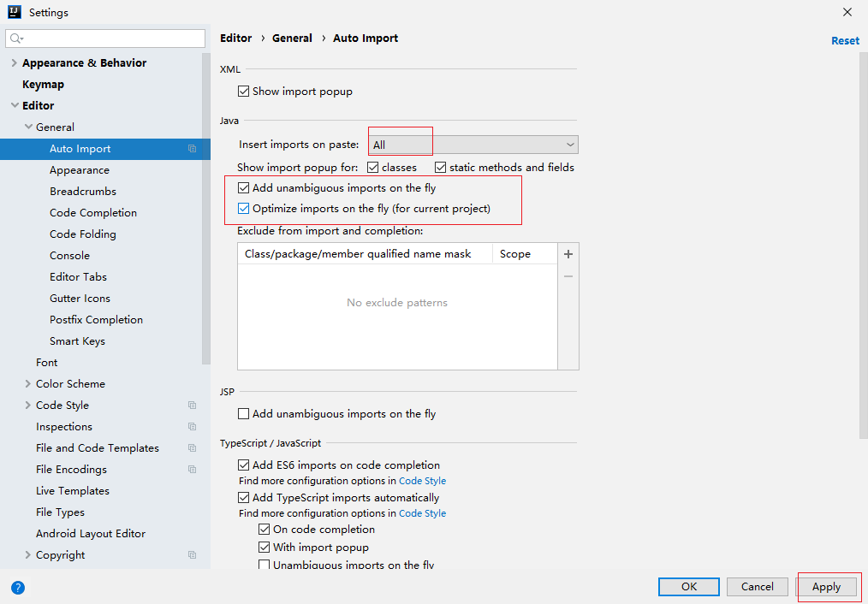Select Keymap in the settings tree
Image resolution: width=868 pixels, height=604 pixels.
(43, 85)
